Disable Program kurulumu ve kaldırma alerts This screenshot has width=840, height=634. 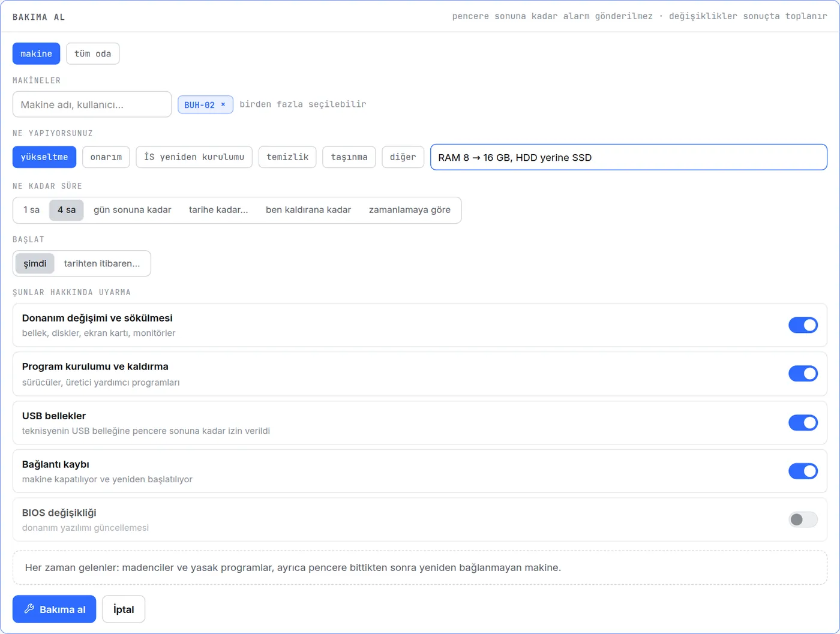(x=803, y=374)
